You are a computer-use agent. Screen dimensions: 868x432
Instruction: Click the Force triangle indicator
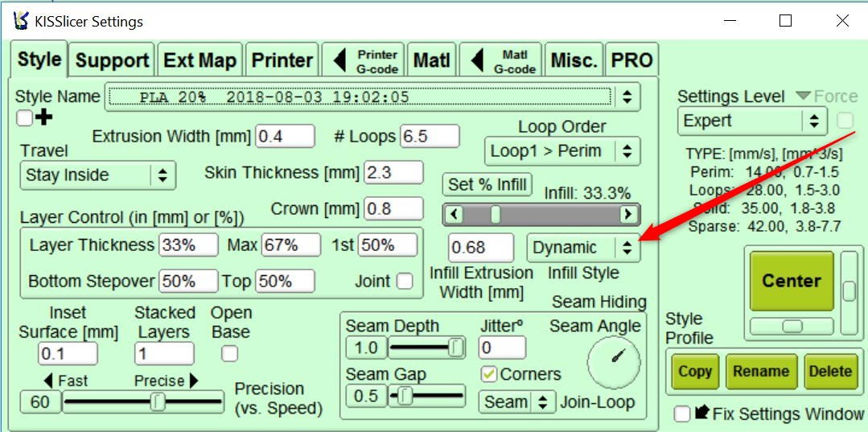tap(803, 97)
